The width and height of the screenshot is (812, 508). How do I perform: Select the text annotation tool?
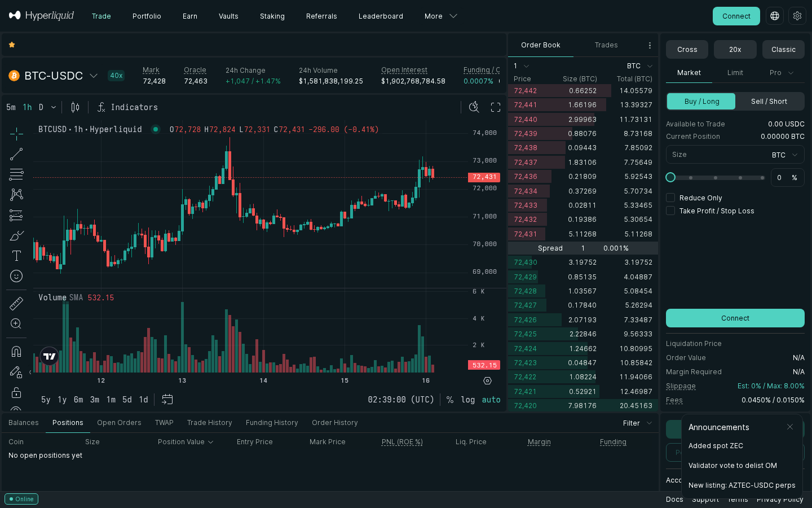pos(16,256)
